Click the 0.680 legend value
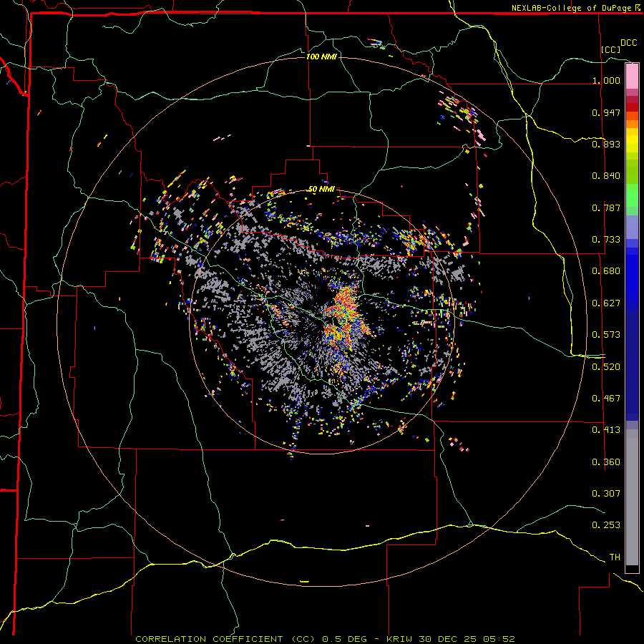The height and width of the screenshot is (644, 644). coord(606,270)
